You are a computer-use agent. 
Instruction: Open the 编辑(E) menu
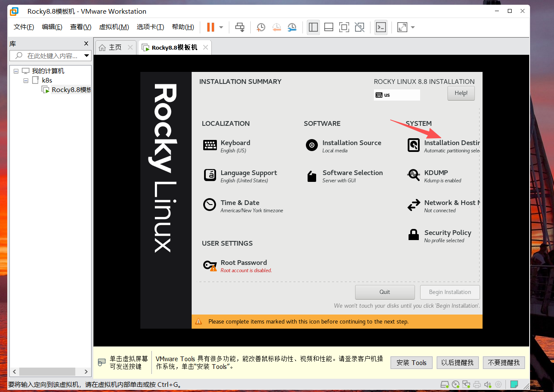click(52, 27)
